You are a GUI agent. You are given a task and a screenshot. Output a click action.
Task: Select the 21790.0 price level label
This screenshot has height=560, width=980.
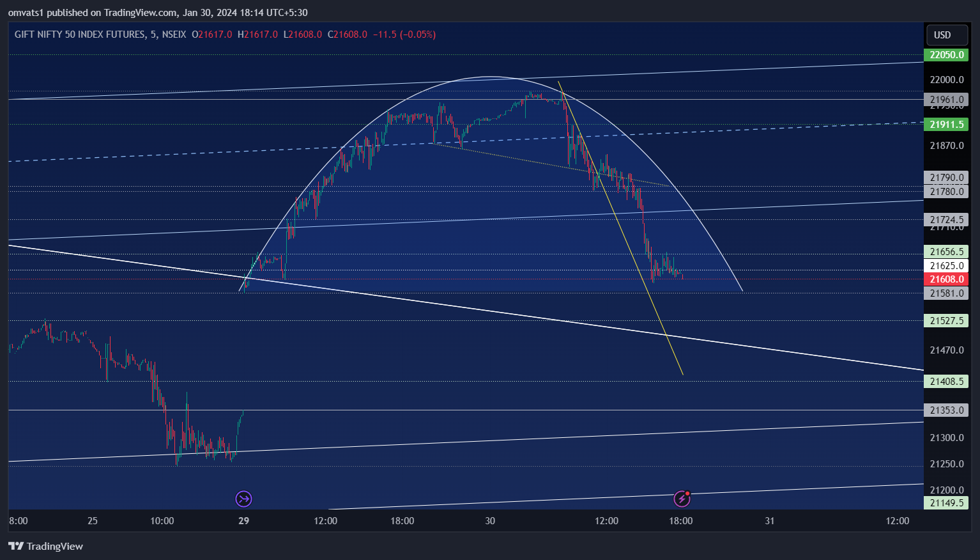point(946,178)
